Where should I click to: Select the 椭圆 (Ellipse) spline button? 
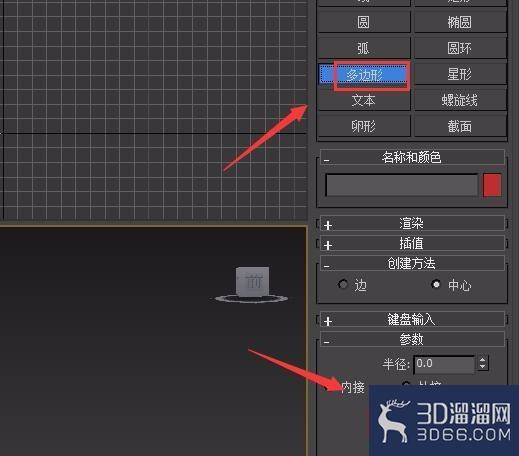460,22
